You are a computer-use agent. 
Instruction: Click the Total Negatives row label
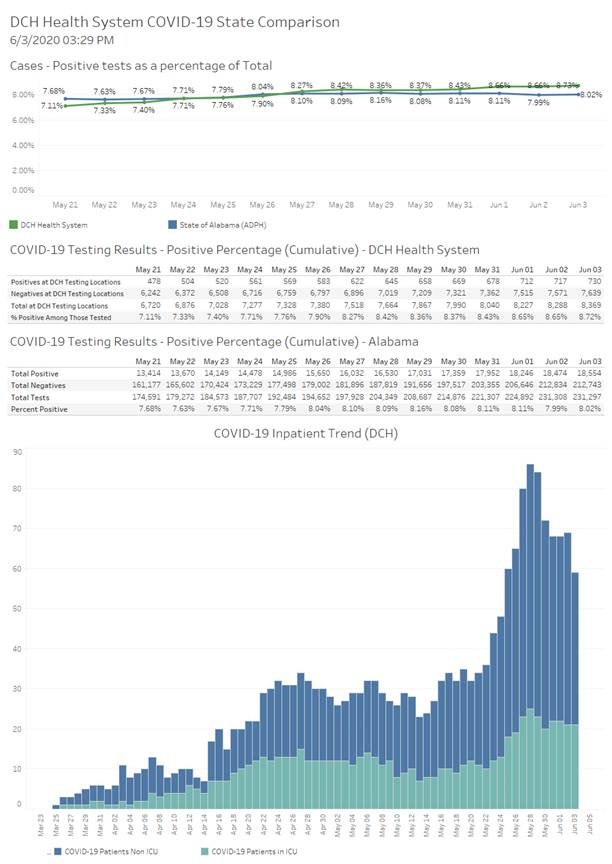click(38, 385)
